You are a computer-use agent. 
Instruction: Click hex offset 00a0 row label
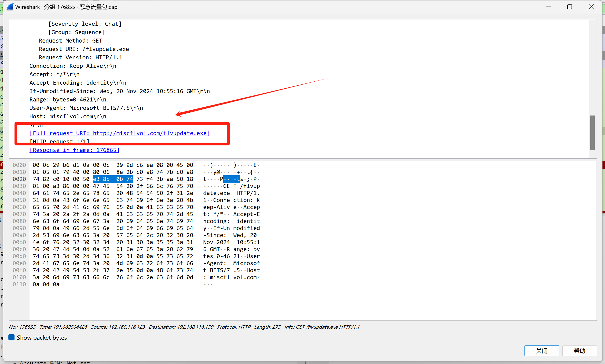coord(19,235)
